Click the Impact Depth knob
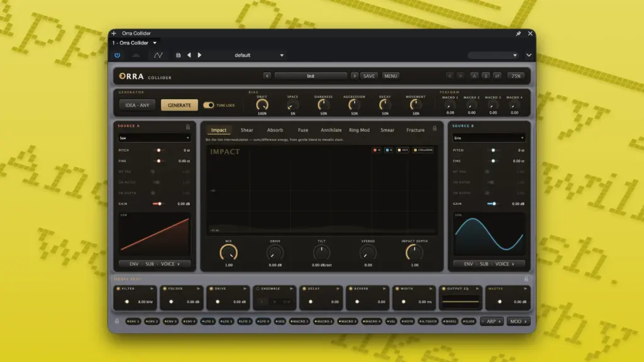The height and width of the screenshot is (362, 644). (414, 253)
